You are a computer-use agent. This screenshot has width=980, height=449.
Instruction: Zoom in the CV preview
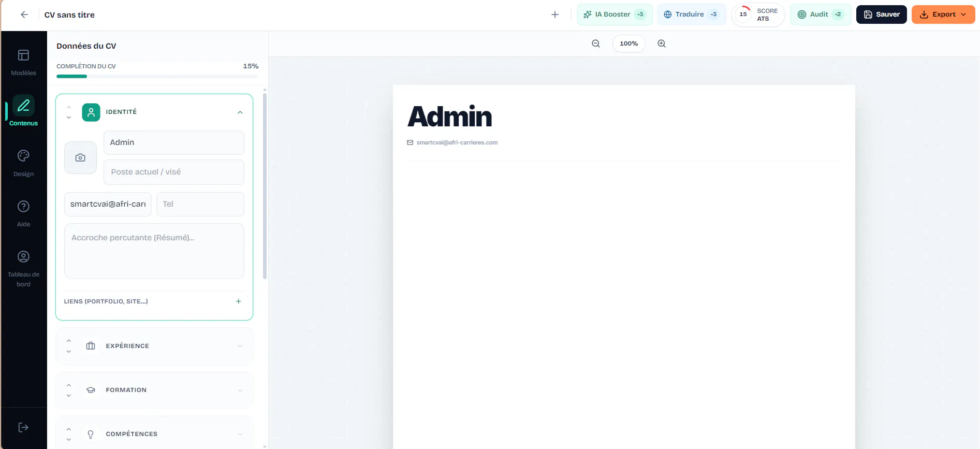pyautogui.click(x=662, y=44)
